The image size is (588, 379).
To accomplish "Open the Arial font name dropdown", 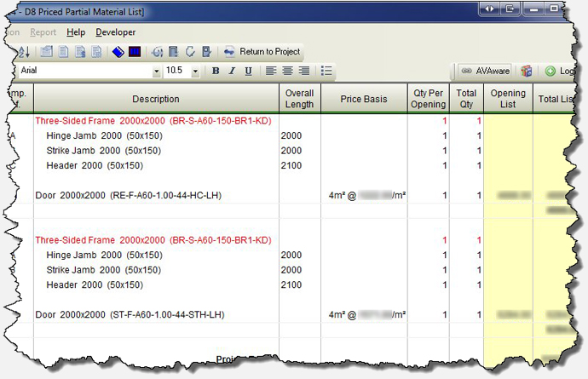I will pos(156,71).
